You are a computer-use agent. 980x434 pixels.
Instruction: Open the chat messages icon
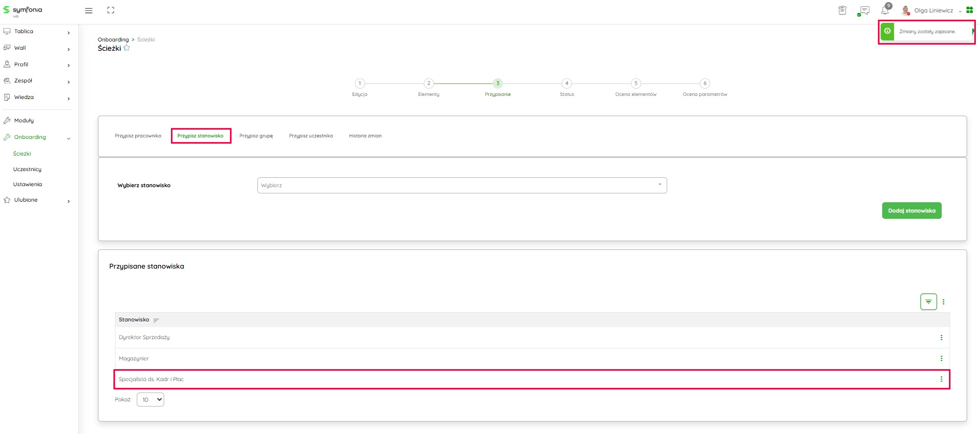tap(863, 10)
